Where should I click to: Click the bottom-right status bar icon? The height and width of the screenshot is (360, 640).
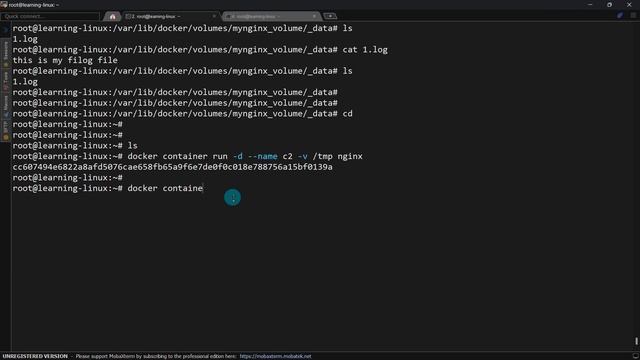pos(635,356)
